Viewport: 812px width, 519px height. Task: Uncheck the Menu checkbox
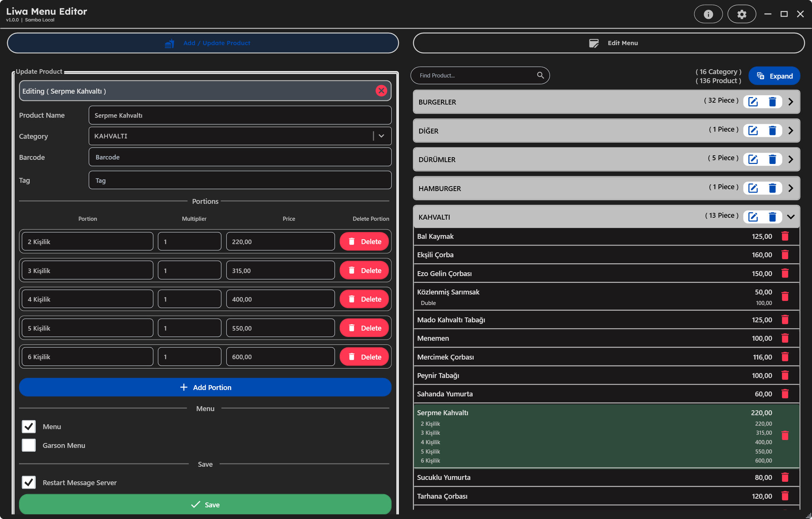pyautogui.click(x=29, y=426)
